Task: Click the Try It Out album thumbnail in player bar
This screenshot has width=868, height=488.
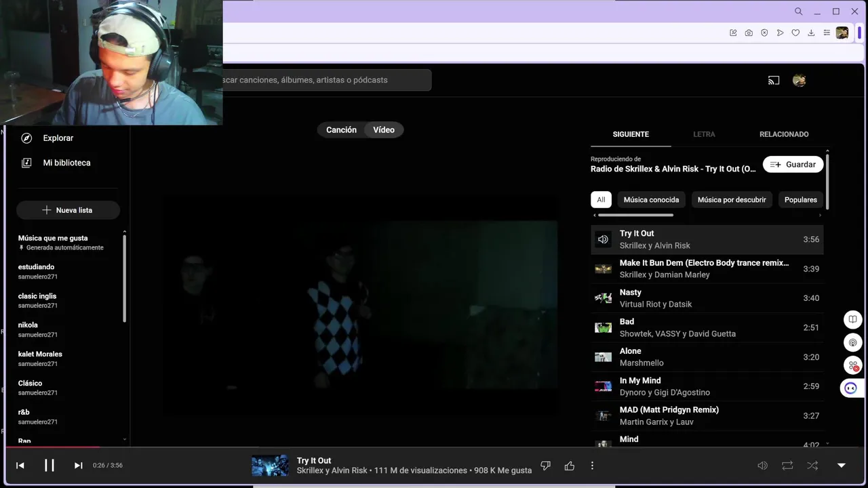Action: coord(270,466)
